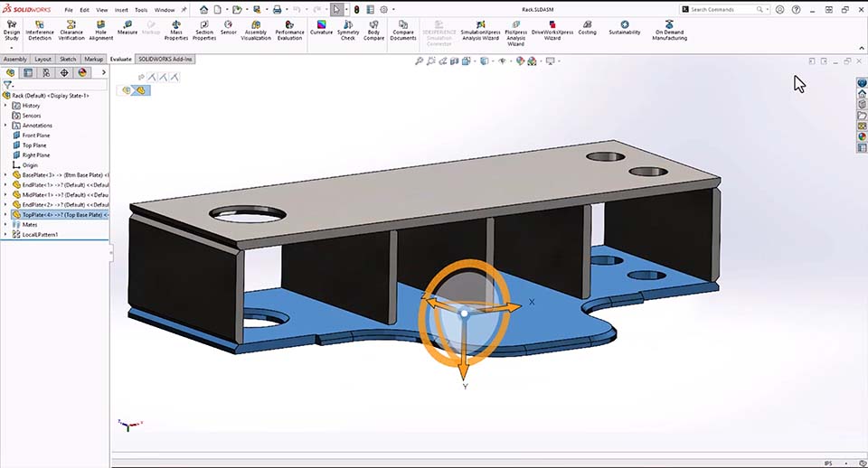Open the Help question mark icon
The width and height of the screenshot is (868, 468).
[x=796, y=9]
